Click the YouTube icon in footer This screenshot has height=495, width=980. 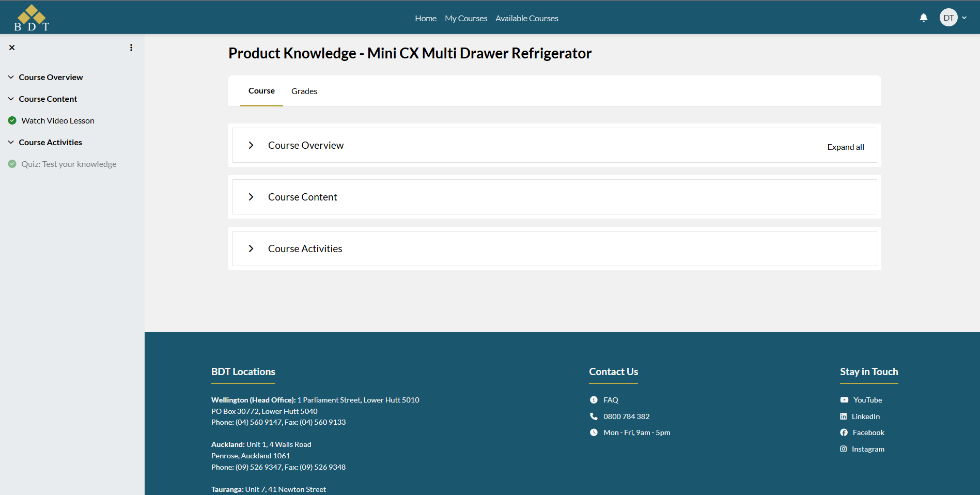[844, 400]
